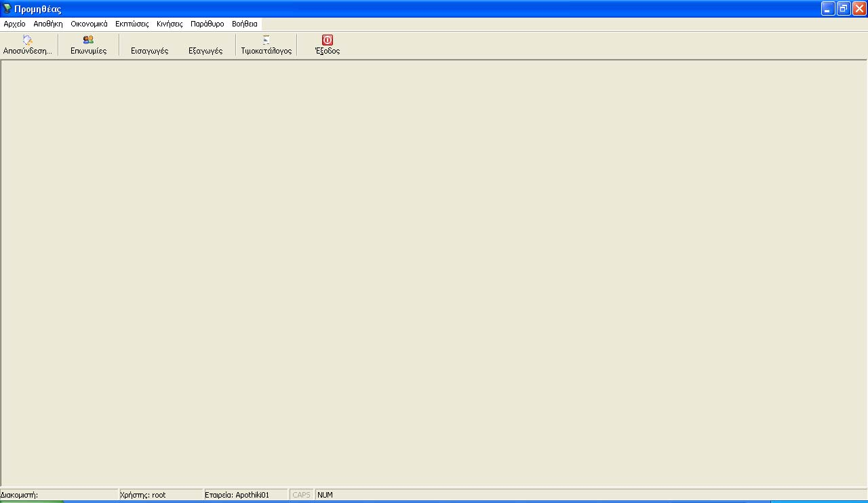Open the Βοήθεια menu

245,24
